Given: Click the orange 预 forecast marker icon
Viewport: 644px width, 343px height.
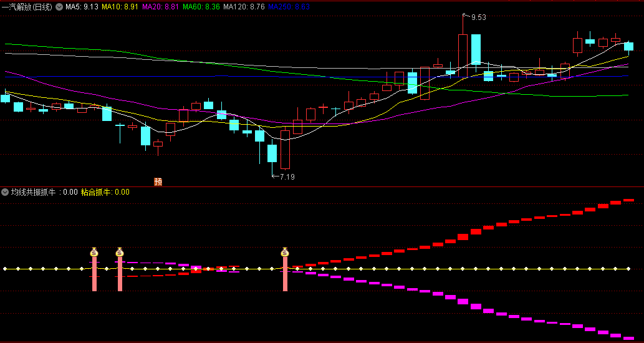Looking at the screenshot, I should [158, 181].
